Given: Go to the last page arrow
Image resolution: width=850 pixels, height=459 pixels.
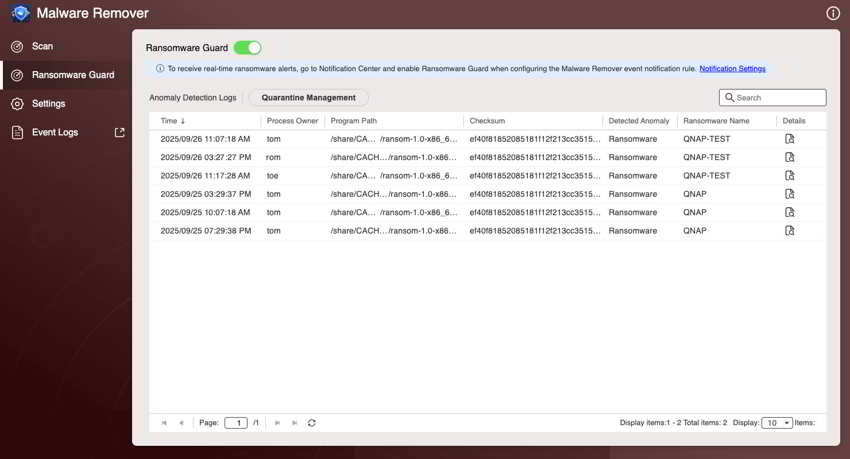Looking at the screenshot, I should [x=294, y=423].
